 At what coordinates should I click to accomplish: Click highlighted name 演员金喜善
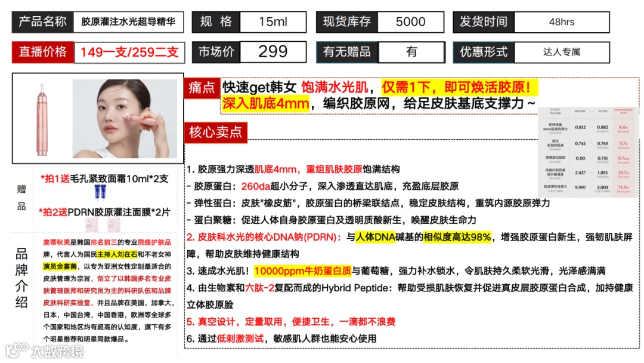tap(60, 266)
